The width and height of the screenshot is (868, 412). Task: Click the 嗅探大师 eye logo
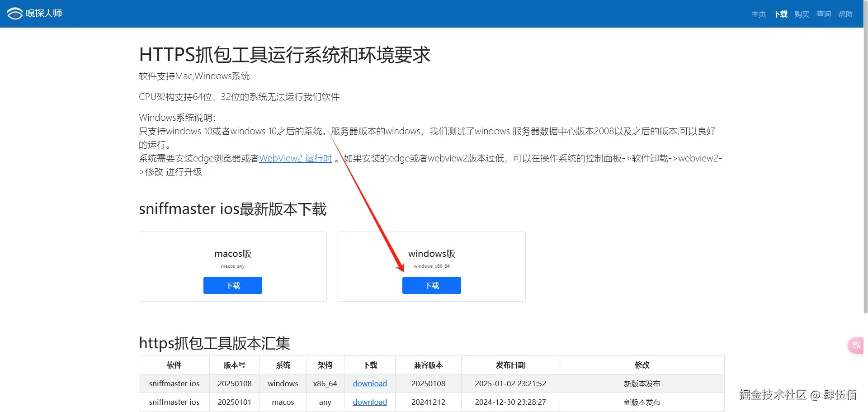(x=15, y=13)
